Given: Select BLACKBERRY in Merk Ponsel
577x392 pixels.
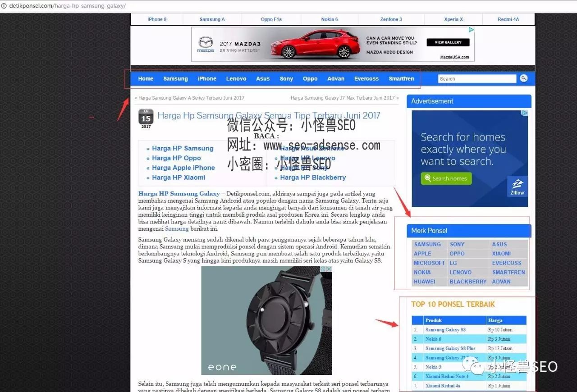Looking at the screenshot, I should pyautogui.click(x=468, y=282).
